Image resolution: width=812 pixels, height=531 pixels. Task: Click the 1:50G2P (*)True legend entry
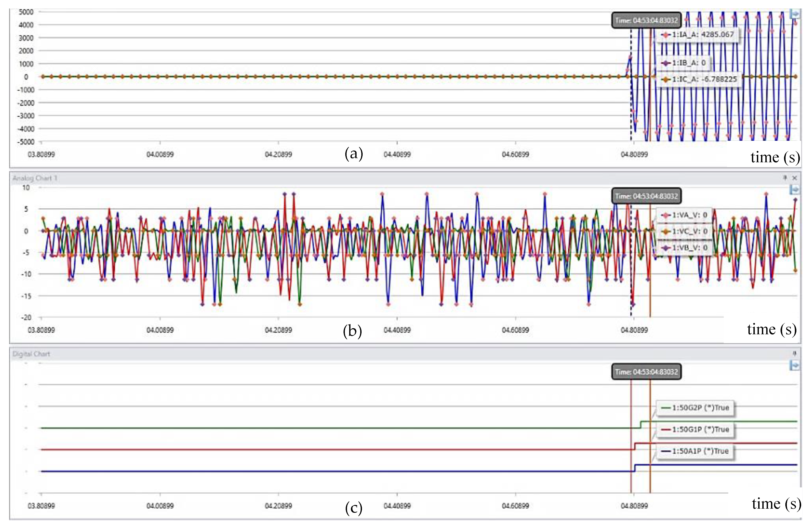tap(695, 408)
